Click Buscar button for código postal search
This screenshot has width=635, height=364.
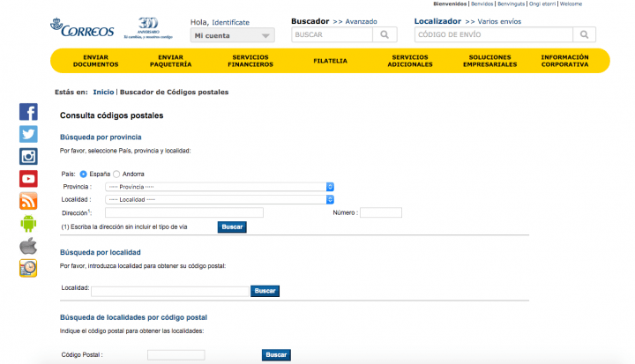(x=276, y=354)
